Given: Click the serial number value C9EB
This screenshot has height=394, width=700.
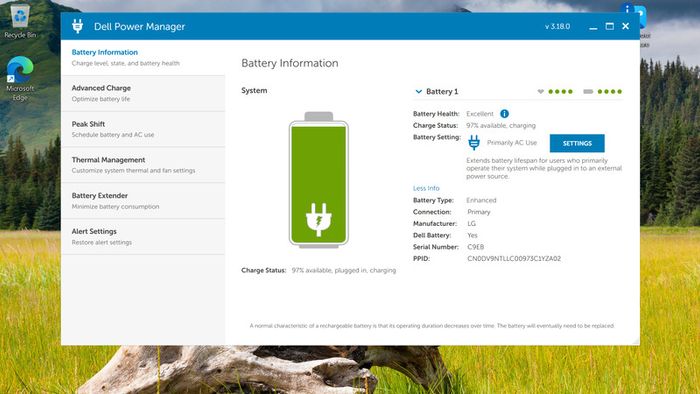Looking at the screenshot, I should (475, 247).
